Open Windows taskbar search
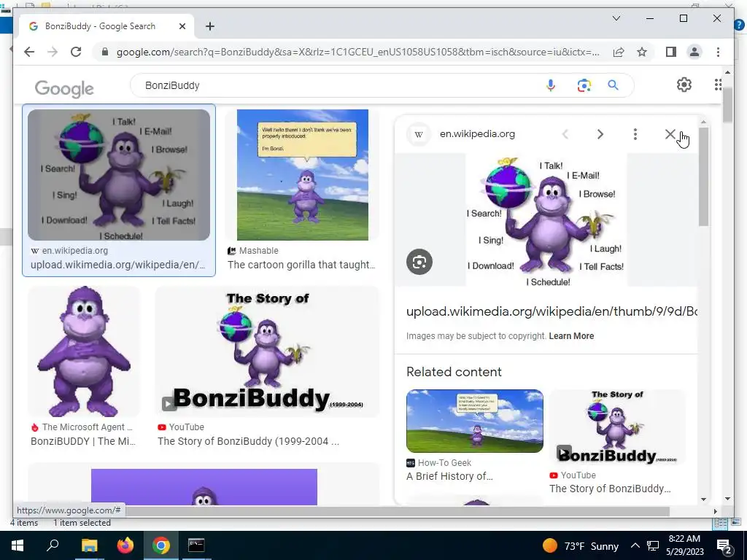The height and width of the screenshot is (560, 747). 53,545
